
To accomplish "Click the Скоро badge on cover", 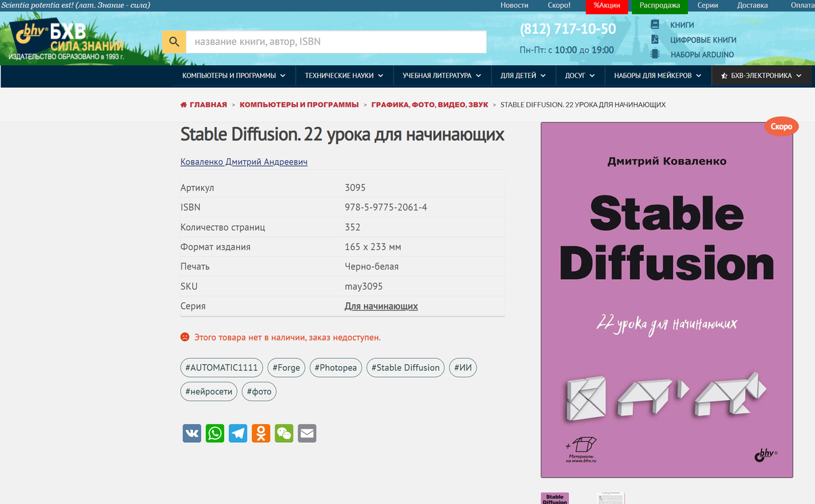I will [782, 127].
